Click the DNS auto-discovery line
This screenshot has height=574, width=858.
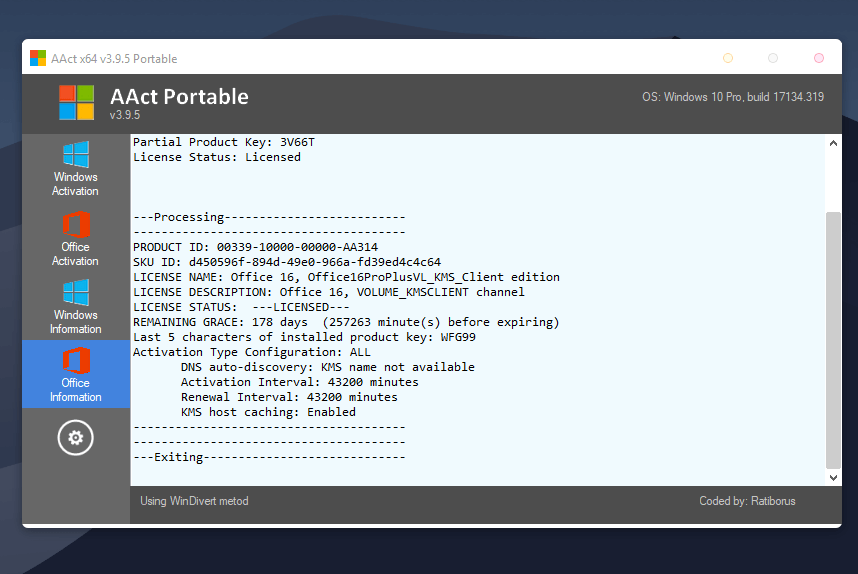click(328, 367)
